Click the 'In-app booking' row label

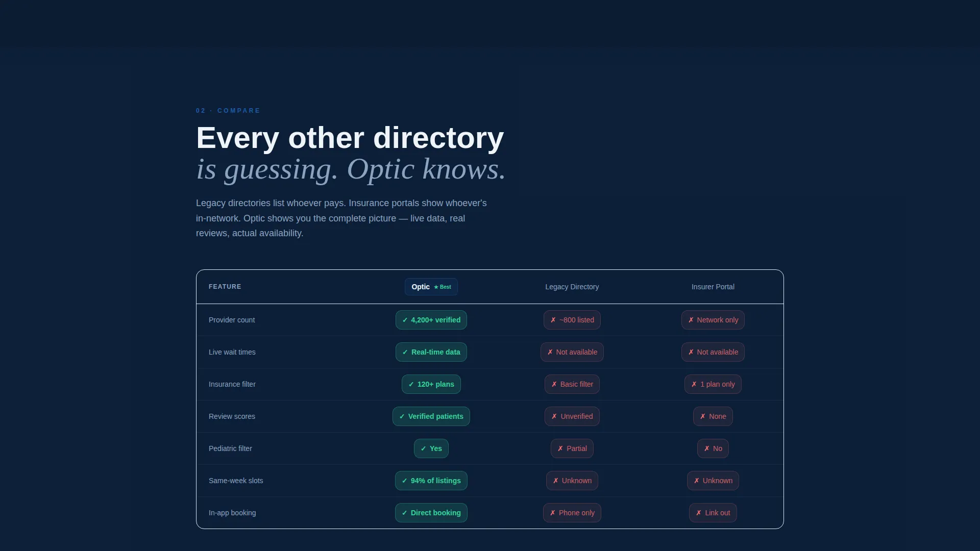(x=232, y=513)
